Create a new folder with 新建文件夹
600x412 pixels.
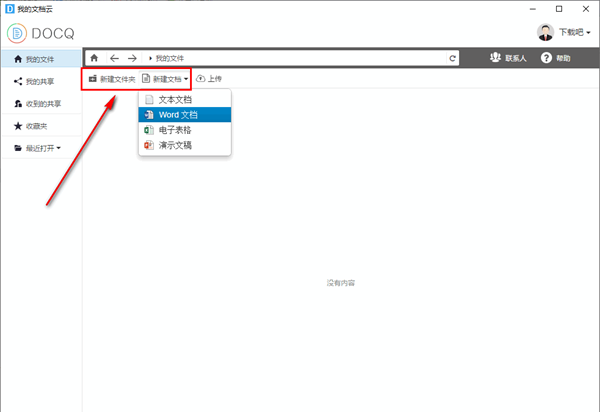[x=112, y=79]
